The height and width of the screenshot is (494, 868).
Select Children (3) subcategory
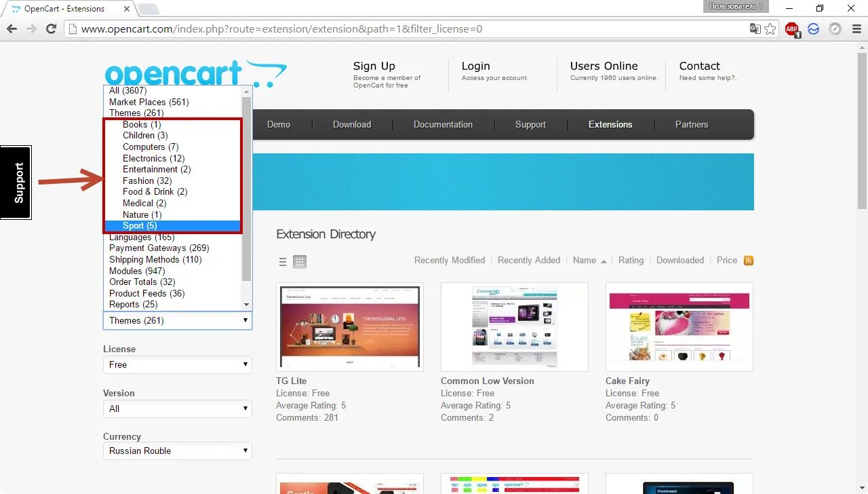[173, 136]
